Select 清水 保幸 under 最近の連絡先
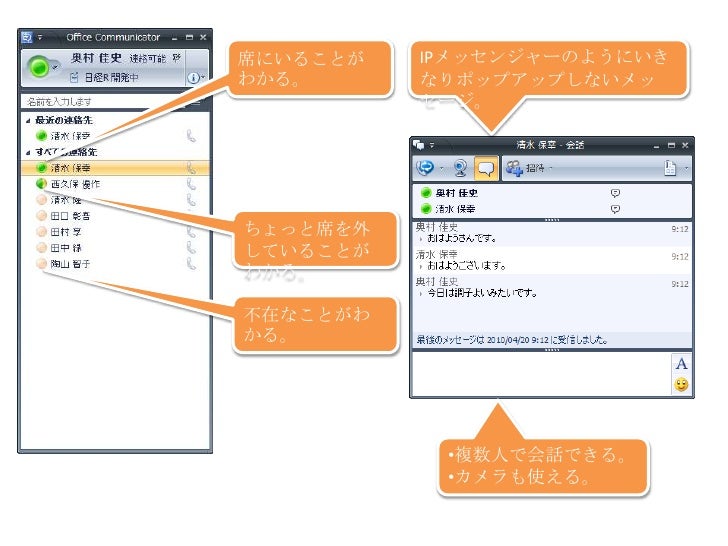The height and width of the screenshot is (546, 728). pyautogui.click(x=71, y=136)
